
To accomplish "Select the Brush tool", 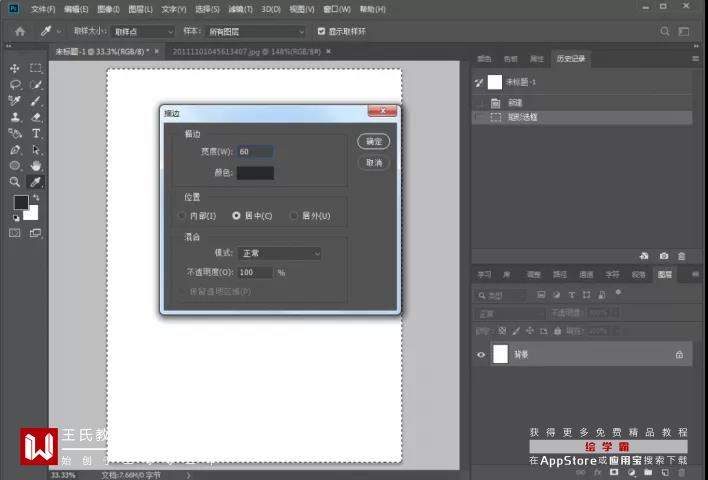I will click(36, 101).
